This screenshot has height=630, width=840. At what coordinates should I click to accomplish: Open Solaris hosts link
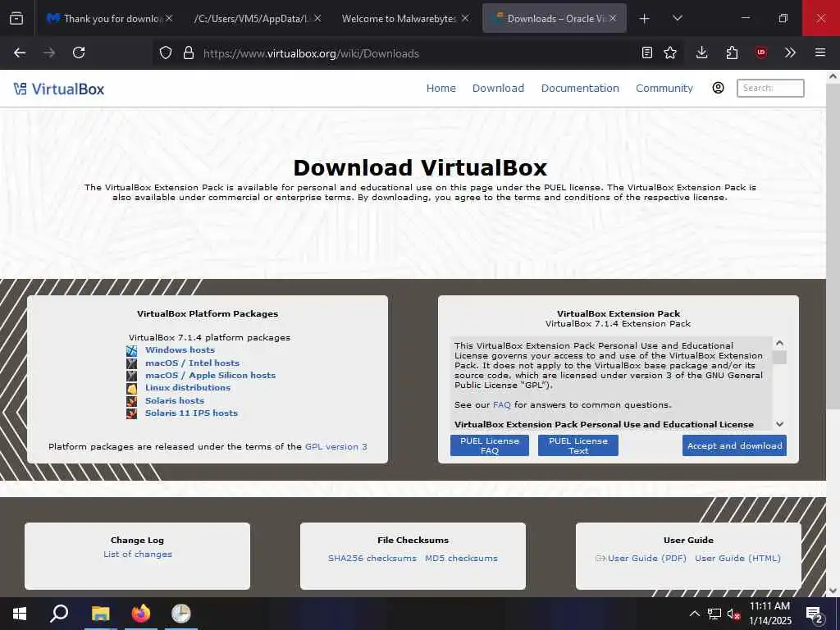pyautogui.click(x=175, y=400)
